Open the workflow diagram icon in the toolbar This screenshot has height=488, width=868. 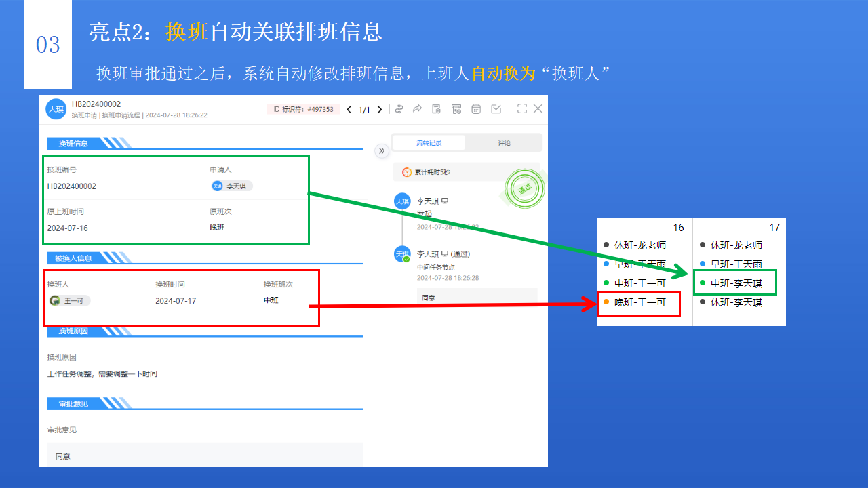tap(399, 108)
